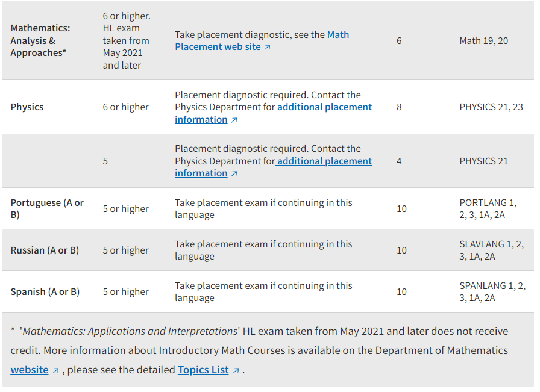Click arrow icon beside score 5 Physics information link

coord(234,174)
